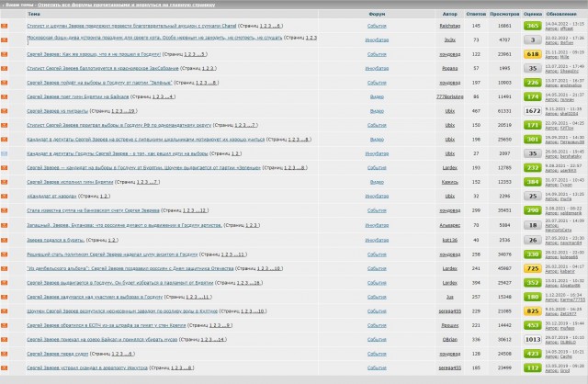Click the view count 61331
The width and height of the screenshot is (588, 384).
click(504, 111)
